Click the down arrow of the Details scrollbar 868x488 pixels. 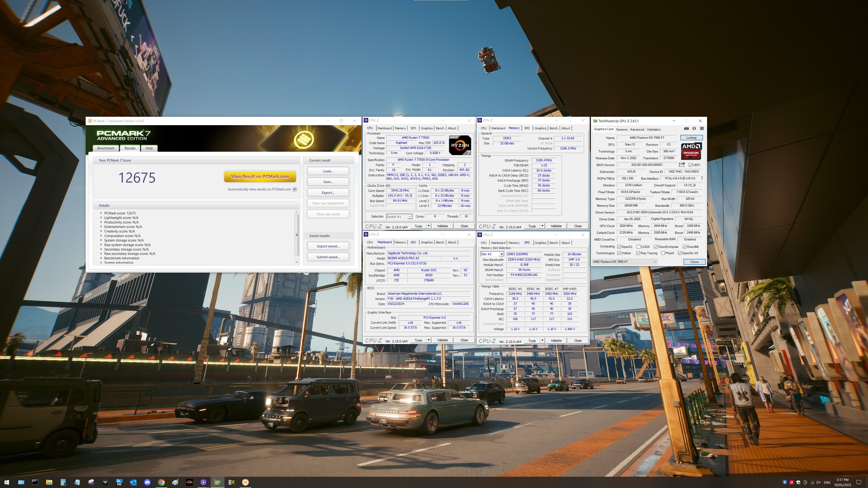pos(297,262)
